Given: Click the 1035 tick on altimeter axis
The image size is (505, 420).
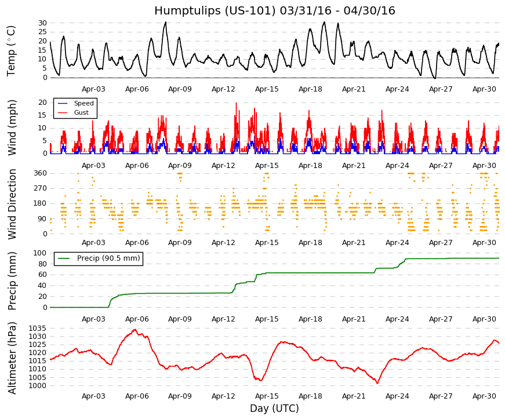Looking at the screenshot, I should [37, 328].
